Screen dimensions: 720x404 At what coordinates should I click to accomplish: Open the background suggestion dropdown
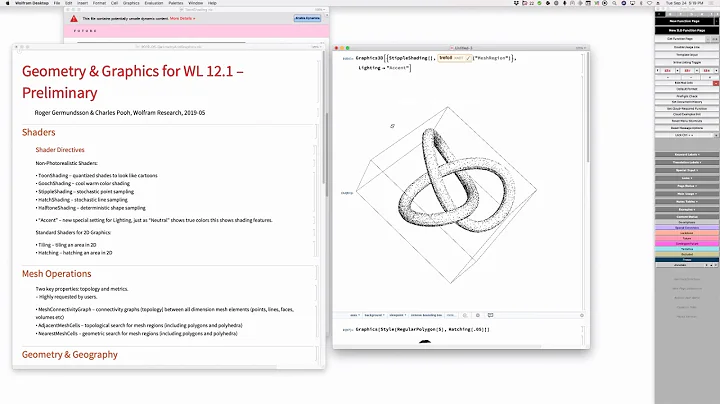[374, 315]
